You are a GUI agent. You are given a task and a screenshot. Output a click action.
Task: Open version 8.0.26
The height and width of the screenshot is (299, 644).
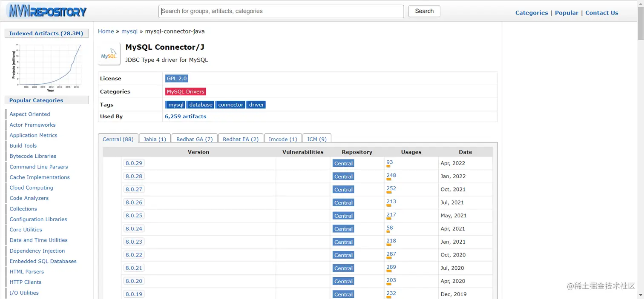point(134,202)
